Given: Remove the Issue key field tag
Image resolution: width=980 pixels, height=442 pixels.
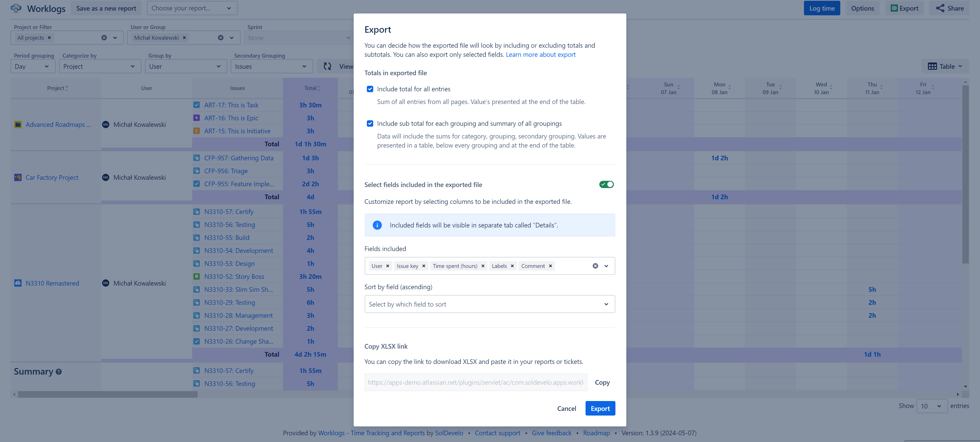Looking at the screenshot, I should tap(424, 266).
